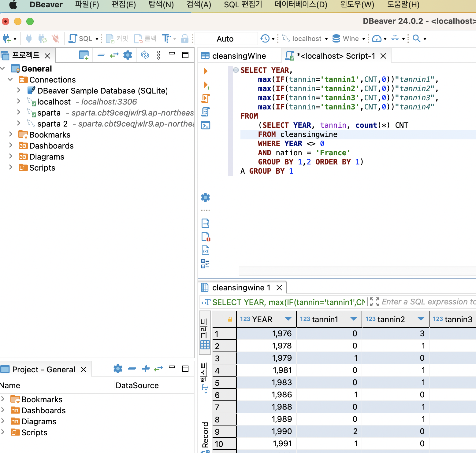This screenshot has height=453, width=476.
Task: Click the execute SQL script icon
Action: pyautogui.click(x=206, y=98)
